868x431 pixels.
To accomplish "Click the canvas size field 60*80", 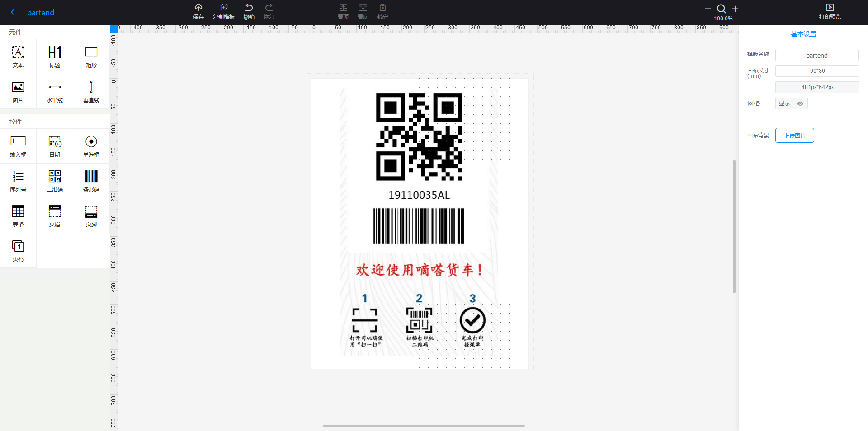I will pos(817,71).
